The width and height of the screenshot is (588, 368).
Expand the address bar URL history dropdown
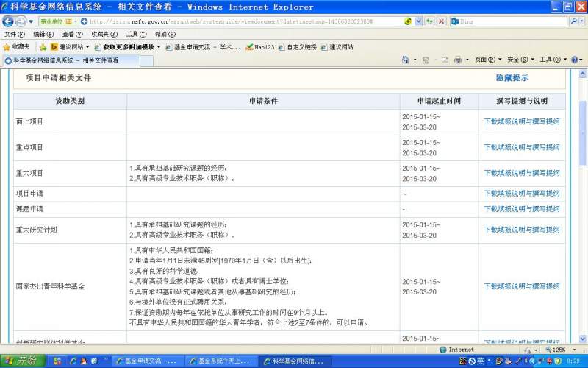(x=418, y=21)
